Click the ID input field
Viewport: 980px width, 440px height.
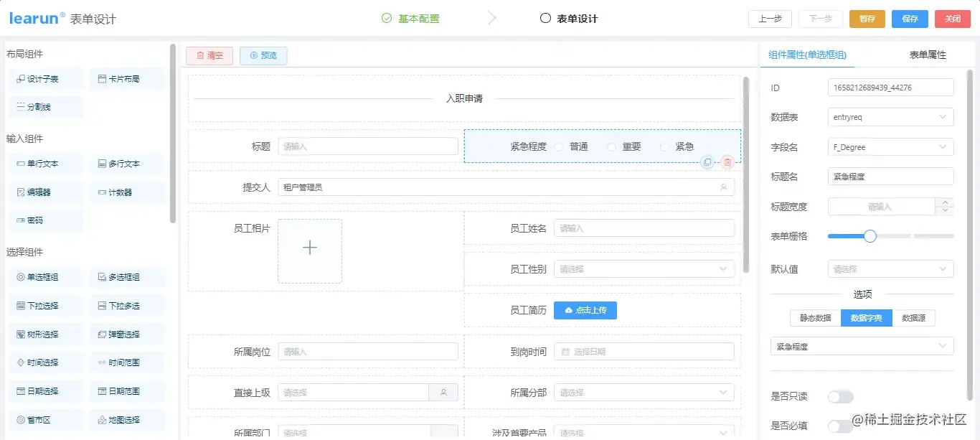[891, 88]
